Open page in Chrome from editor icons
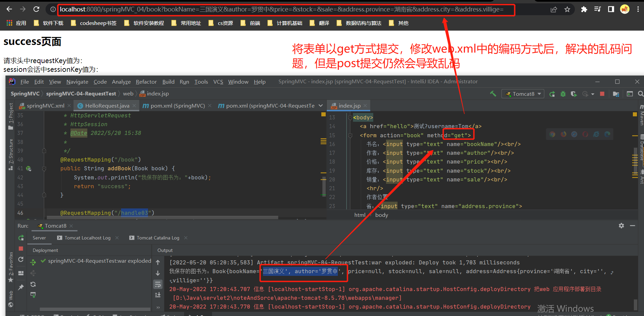Image resolution: width=644 pixels, height=316 pixels. point(552,134)
